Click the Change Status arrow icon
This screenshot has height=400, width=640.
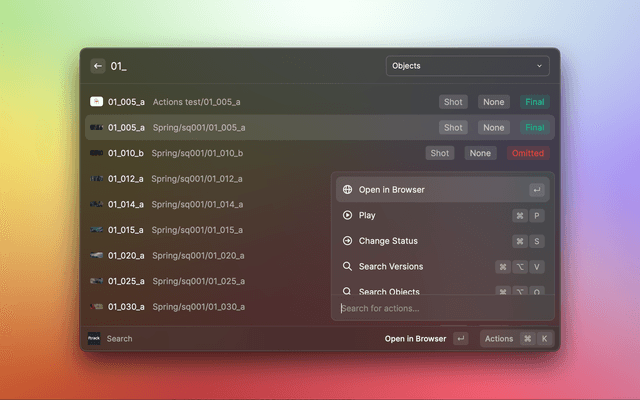click(x=347, y=241)
